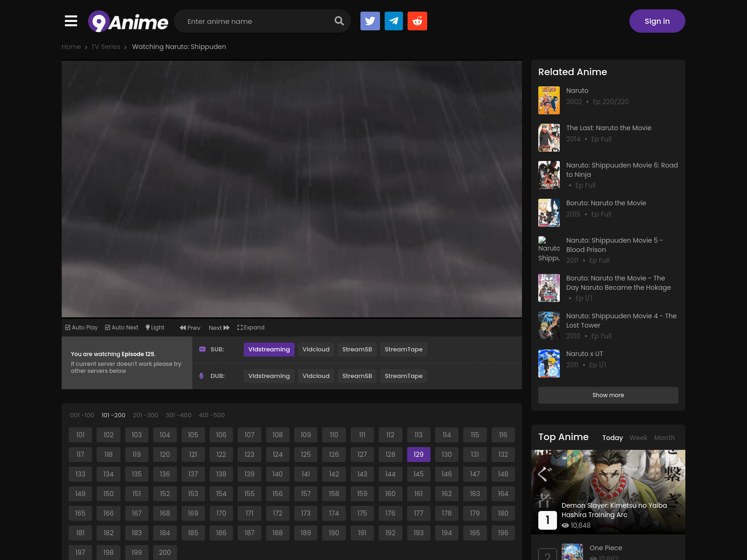Open Shippuuden Movie 5 Blood Prison

tap(614, 245)
